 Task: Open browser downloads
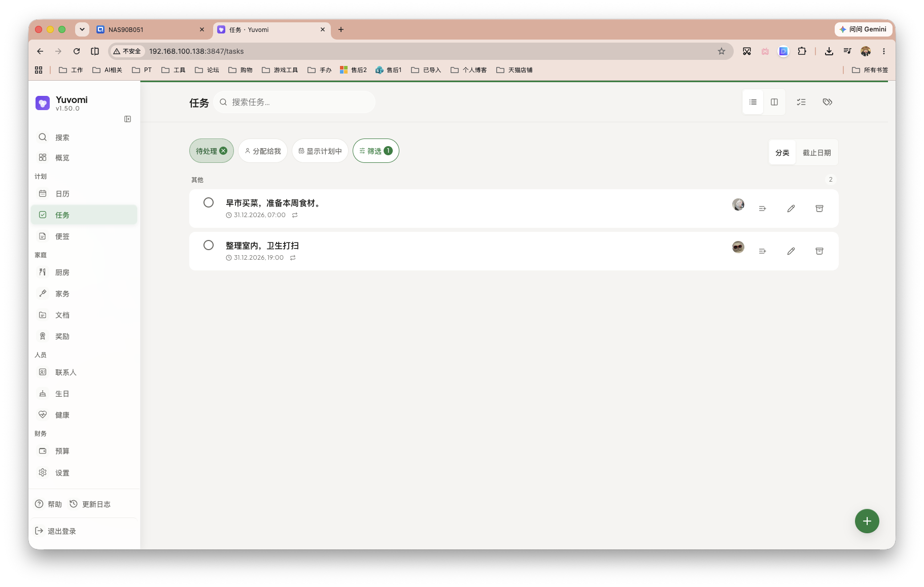829,51
